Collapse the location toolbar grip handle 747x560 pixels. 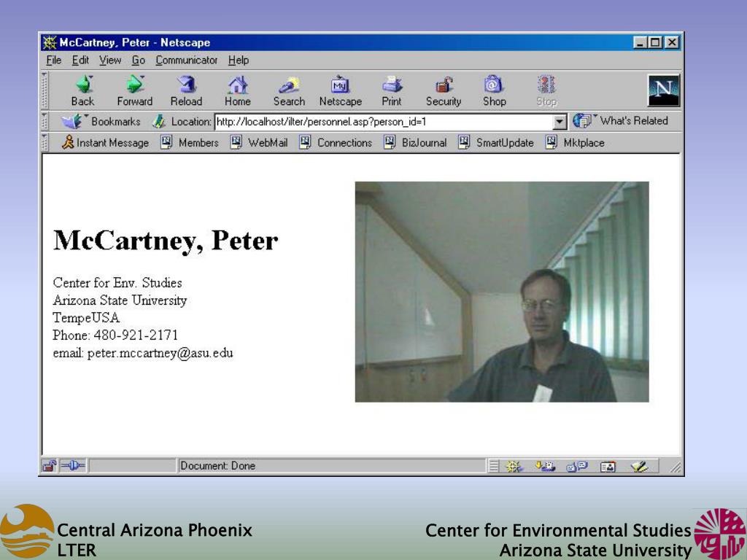coord(44,122)
